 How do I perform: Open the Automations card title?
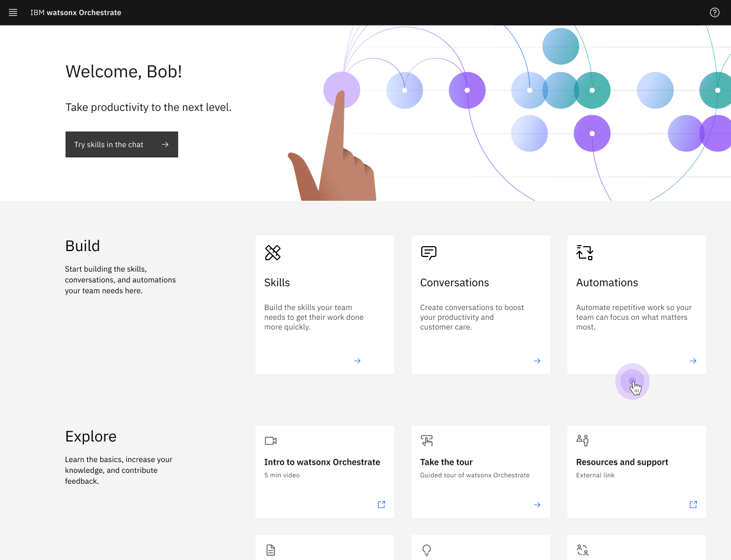607,282
